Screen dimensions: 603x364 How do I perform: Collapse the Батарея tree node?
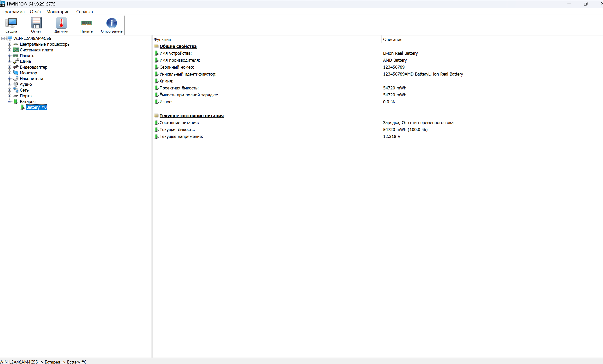tap(9, 101)
